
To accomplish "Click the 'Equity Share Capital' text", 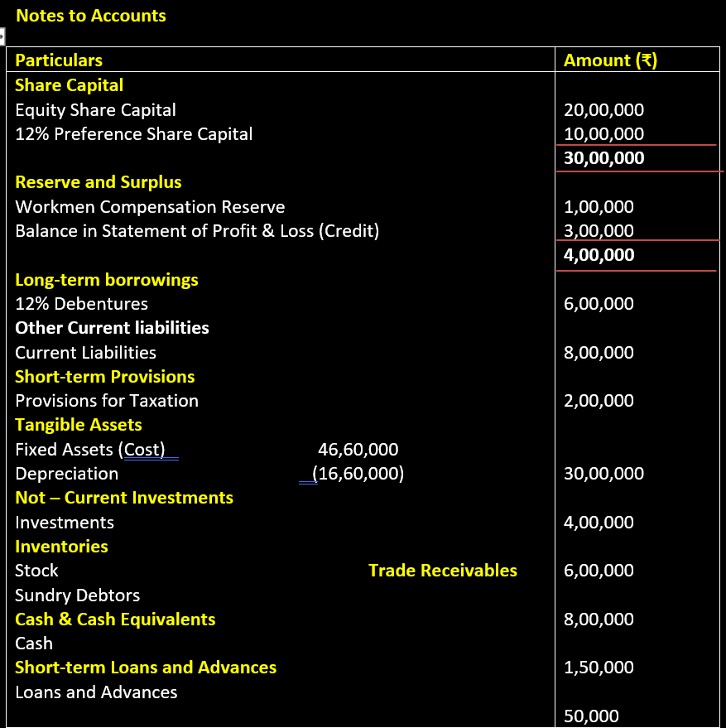I will point(95,109).
